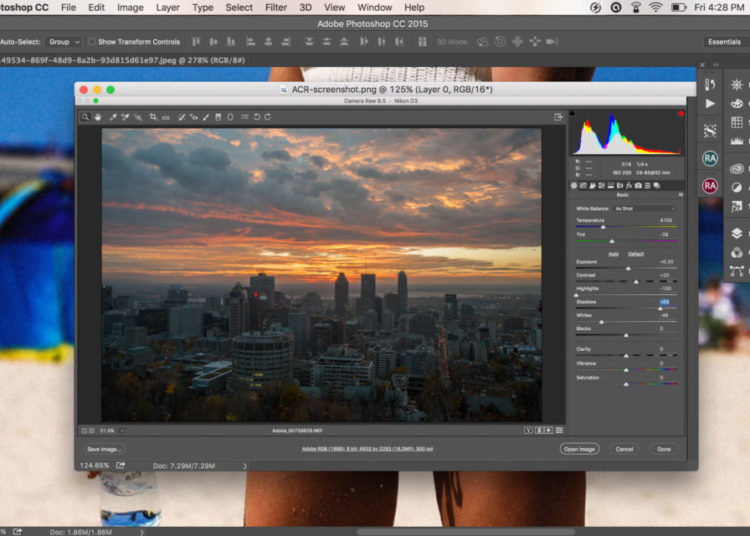Open the Layer menu
The image size is (750, 536).
(168, 7)
